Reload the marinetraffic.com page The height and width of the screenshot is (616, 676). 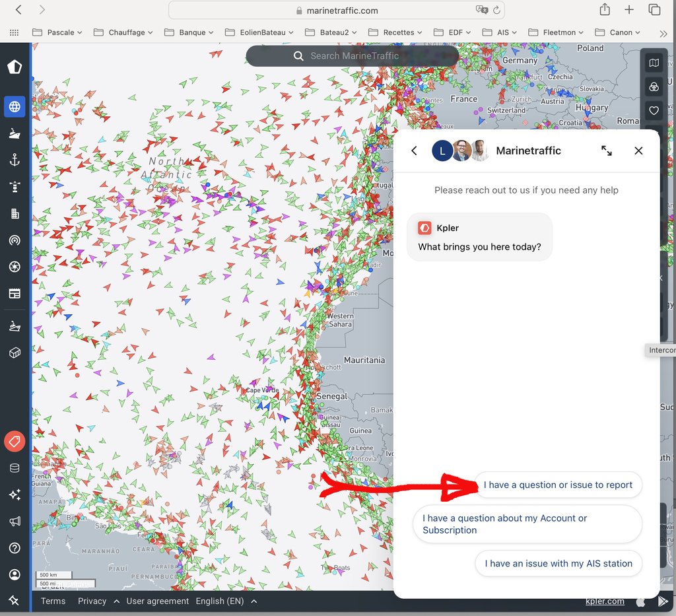(496, 10)
